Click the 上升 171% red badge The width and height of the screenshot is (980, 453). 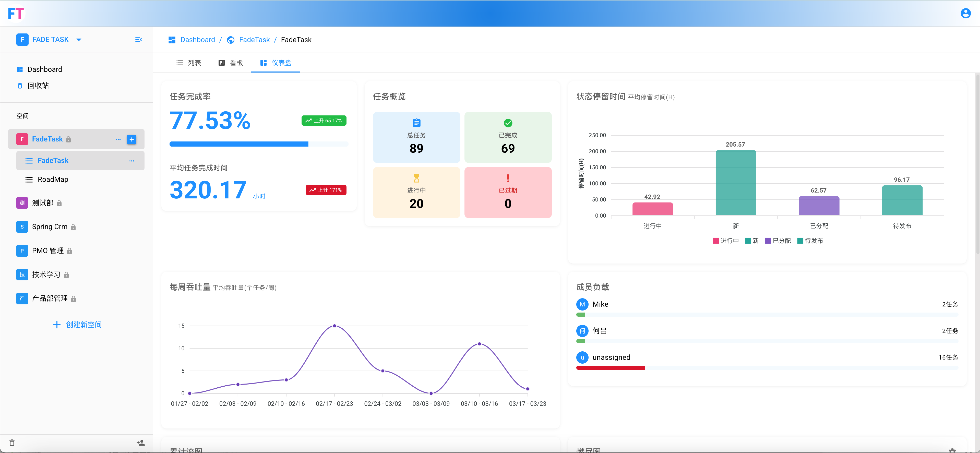326,190
